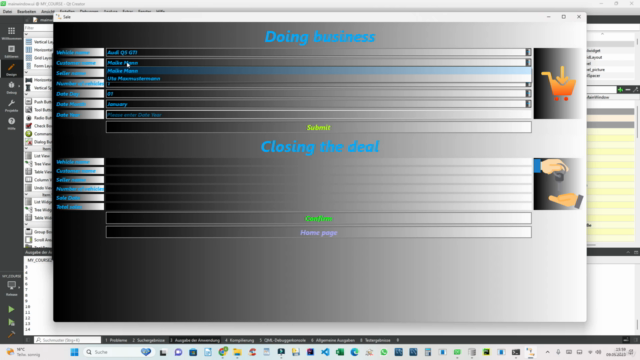This screenshot has width=640, height=360.
Task: Click the green Run play button
Action: [11, 309]
